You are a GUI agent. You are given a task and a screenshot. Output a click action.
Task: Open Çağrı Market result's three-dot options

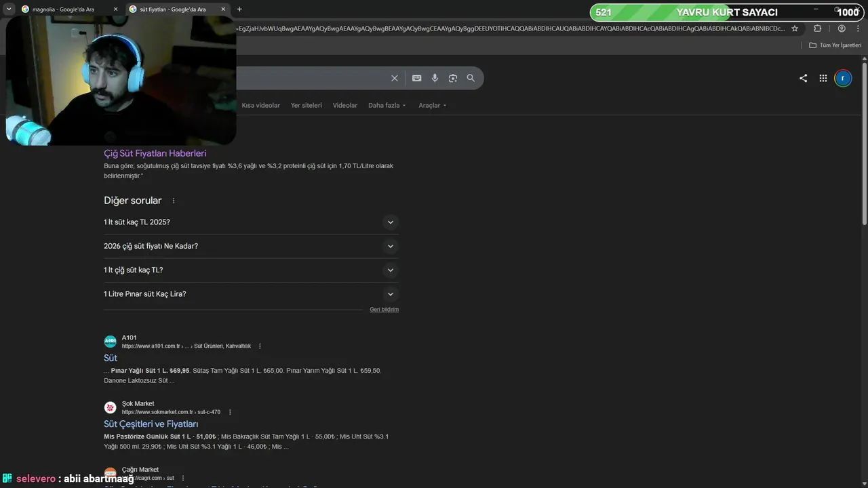tap(182, 478)
